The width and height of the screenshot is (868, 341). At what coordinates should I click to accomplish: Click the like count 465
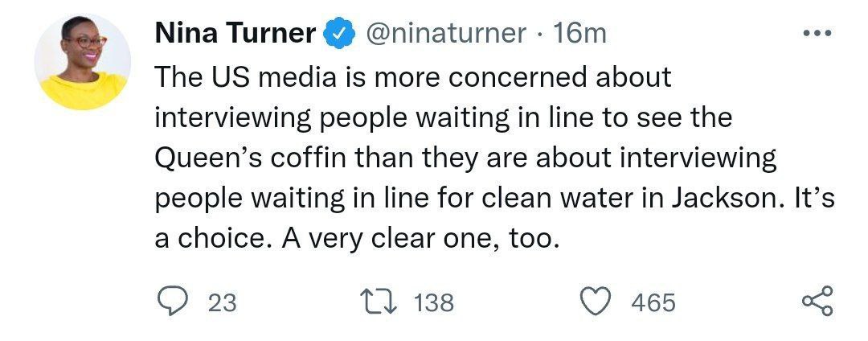click(x=653, y=302)
